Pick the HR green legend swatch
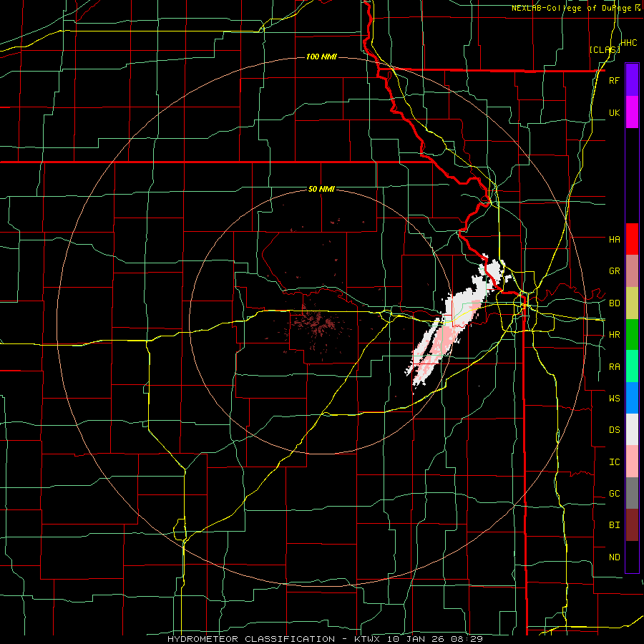Screen dimensions: 644x644 click(x=632, y=335)
